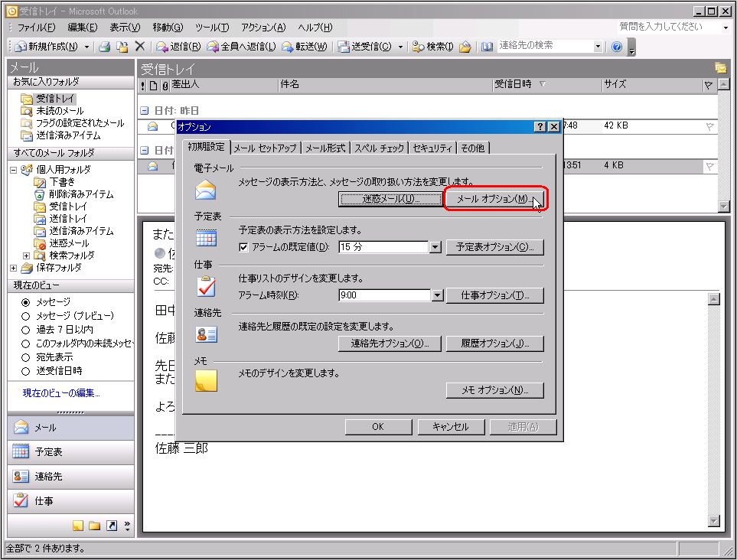737x560 pixels.
Task: Collapse the 日付: 昨日 group
Action: click(x=145, y=110)
